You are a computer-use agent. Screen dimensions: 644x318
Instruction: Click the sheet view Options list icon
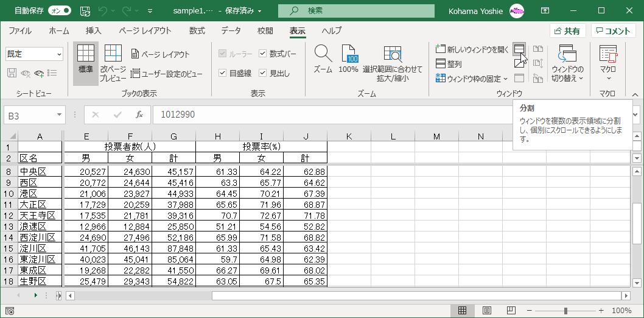click(x=52, y=74)
